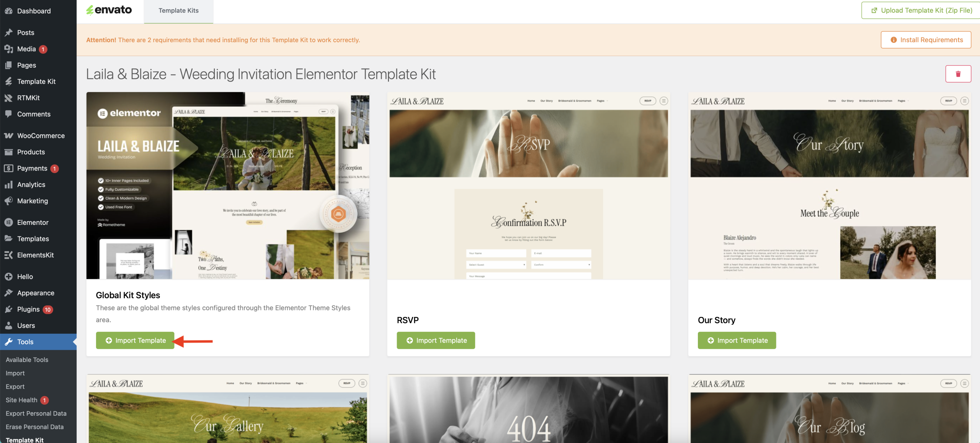Click the kit title heading text

click(261, 74)
